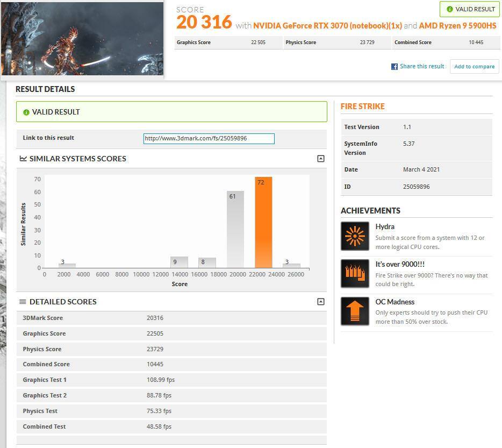The width and height of the screenshot is (502, 448).
Task: Click the Fire Strike heading in sidebar
Action: (x=363, y=106)
